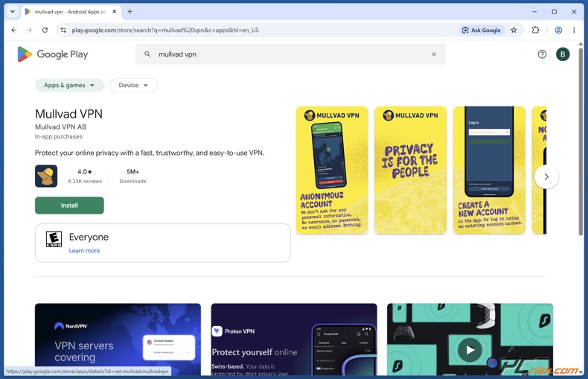Go back to the previous page
588x379 pixels.
pyautogui.click(x=14, y=30)
